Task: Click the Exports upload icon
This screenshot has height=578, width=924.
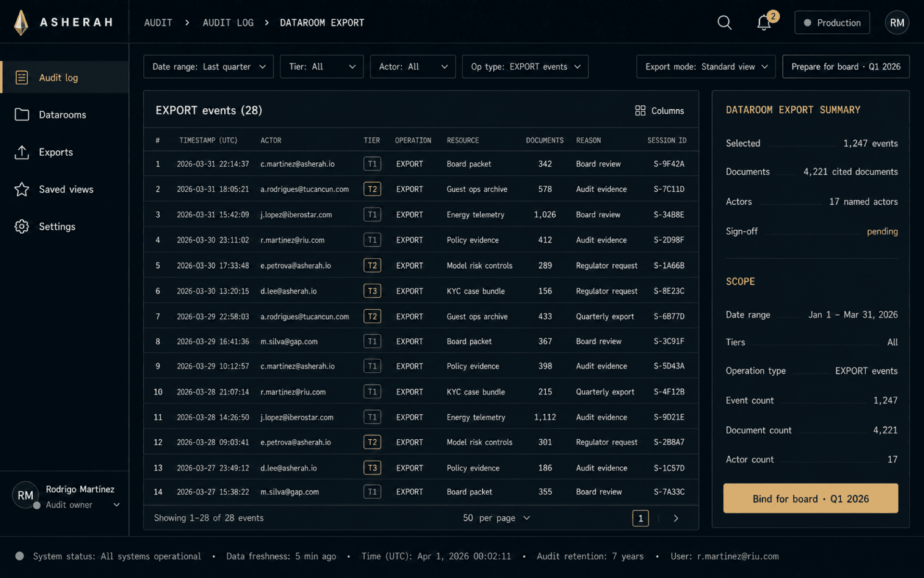Action: [x=22, y=152]
